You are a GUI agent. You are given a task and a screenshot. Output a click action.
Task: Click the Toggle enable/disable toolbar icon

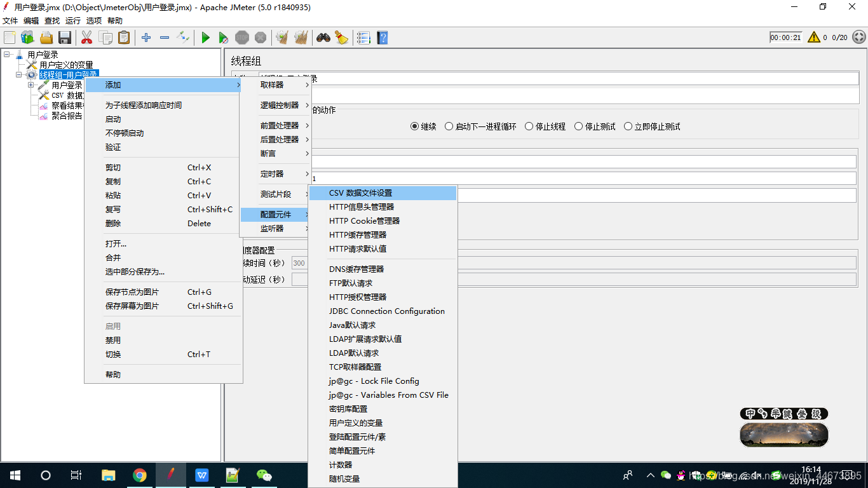(x=183, y=37)
